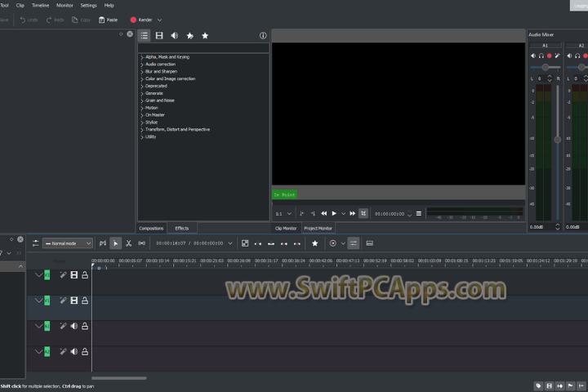The width and height of the screenshot is (588, 392).
Task: Open Normal mode edit dropdown
Action: pyautogui.click(x=68, y=243)
